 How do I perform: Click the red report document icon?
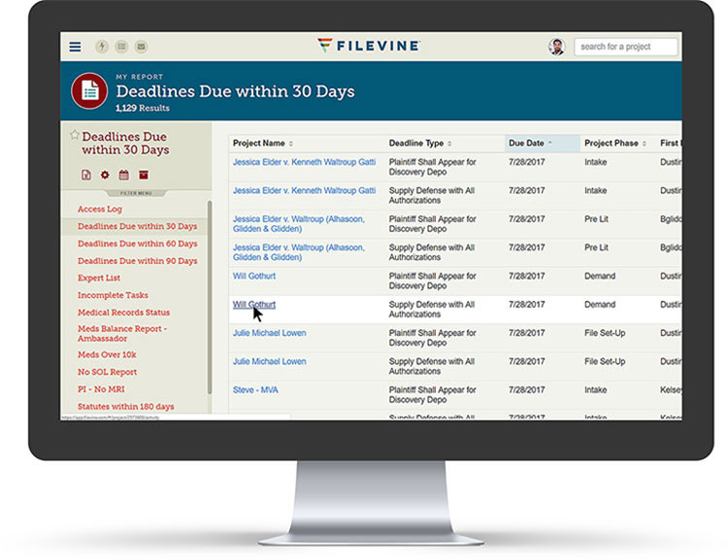pyautogui.click(x=89, y=91)
